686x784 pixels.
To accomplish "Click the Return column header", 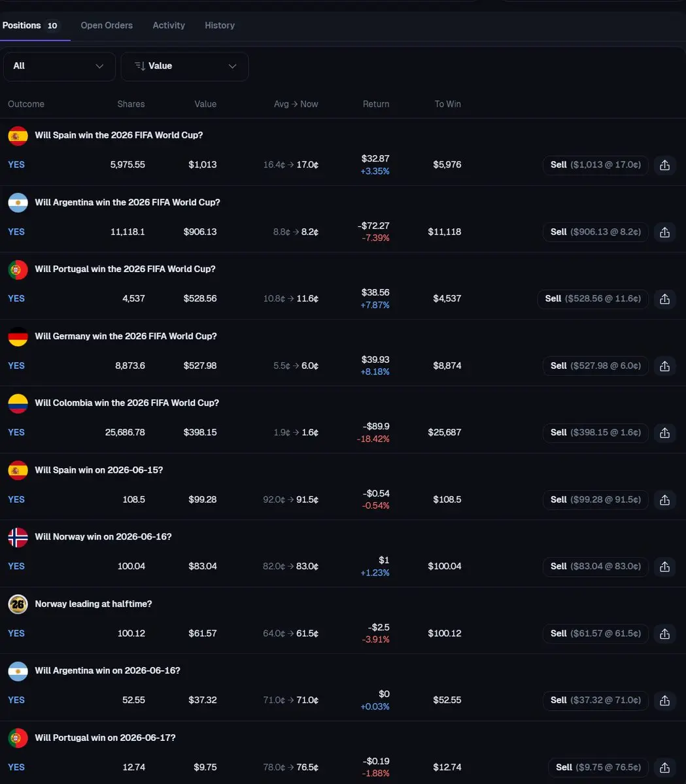I will click(376, 104).
